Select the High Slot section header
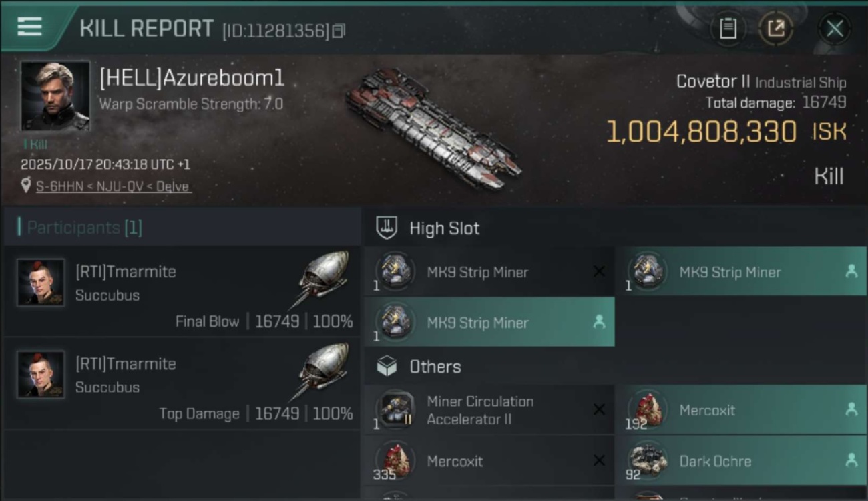The width and height of the screenshot is (868, 501). tap(444, 228)
